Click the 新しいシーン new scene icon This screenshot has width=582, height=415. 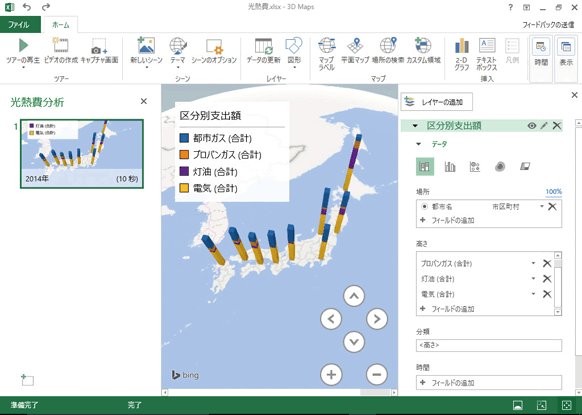click(146, 46)
